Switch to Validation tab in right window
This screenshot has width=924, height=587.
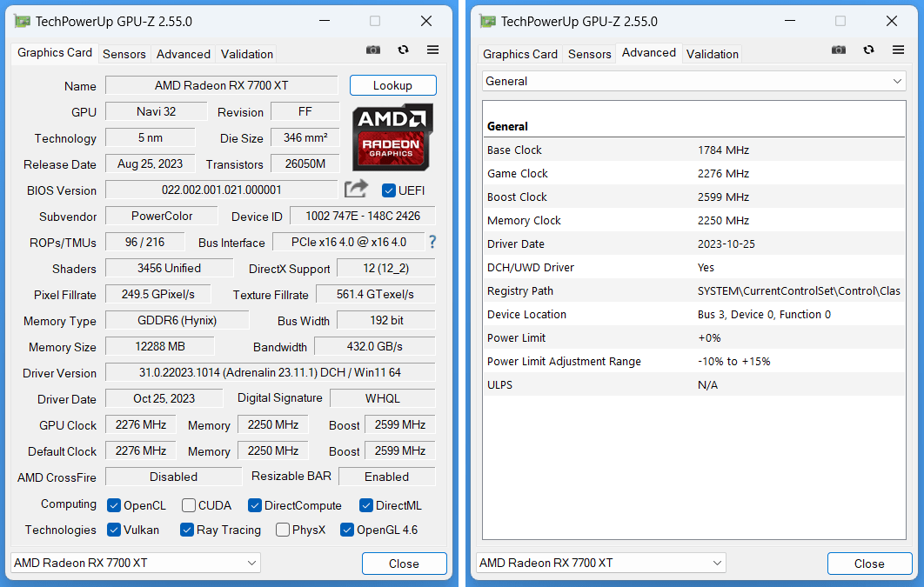click(712, 54)
